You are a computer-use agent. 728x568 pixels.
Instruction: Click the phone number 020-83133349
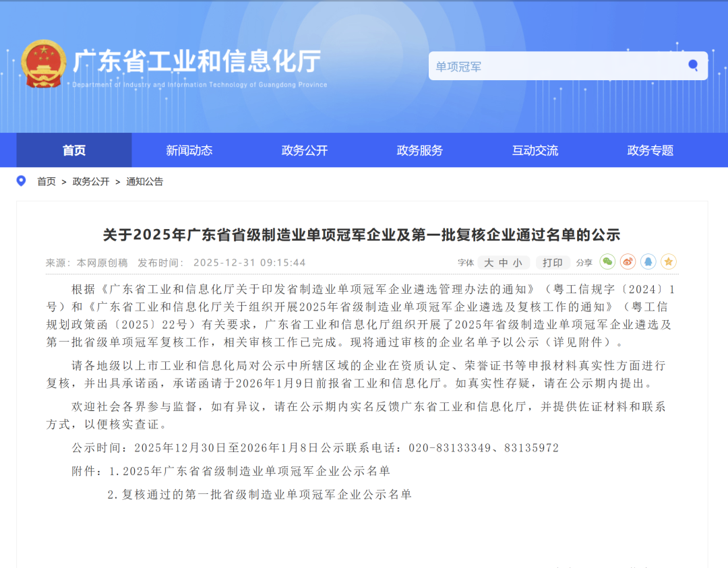coord(450,448)
